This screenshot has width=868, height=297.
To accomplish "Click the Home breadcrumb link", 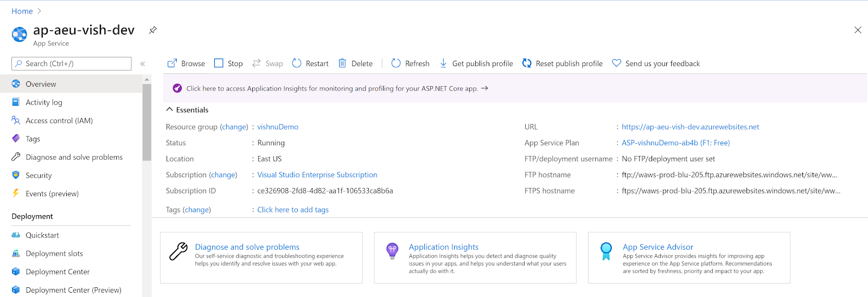I will (22, 11).
